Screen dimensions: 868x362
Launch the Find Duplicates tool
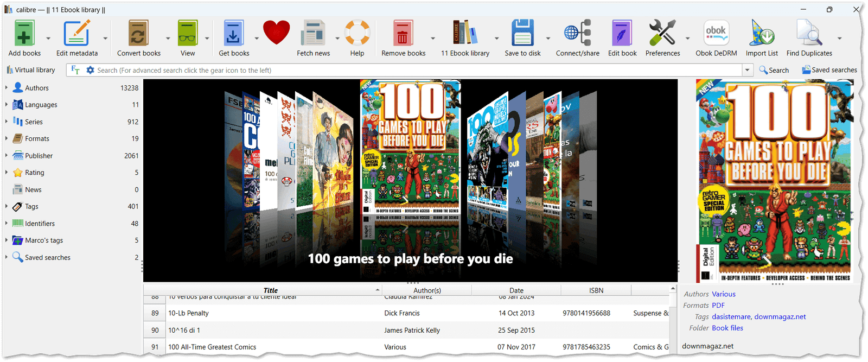(809, 34)
